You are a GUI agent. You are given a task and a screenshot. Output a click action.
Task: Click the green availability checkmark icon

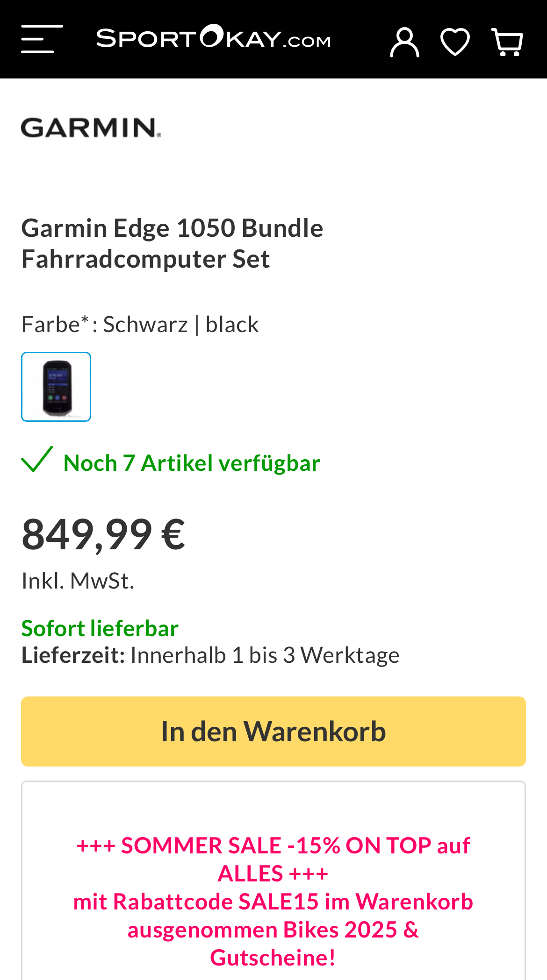click(37, 460)
